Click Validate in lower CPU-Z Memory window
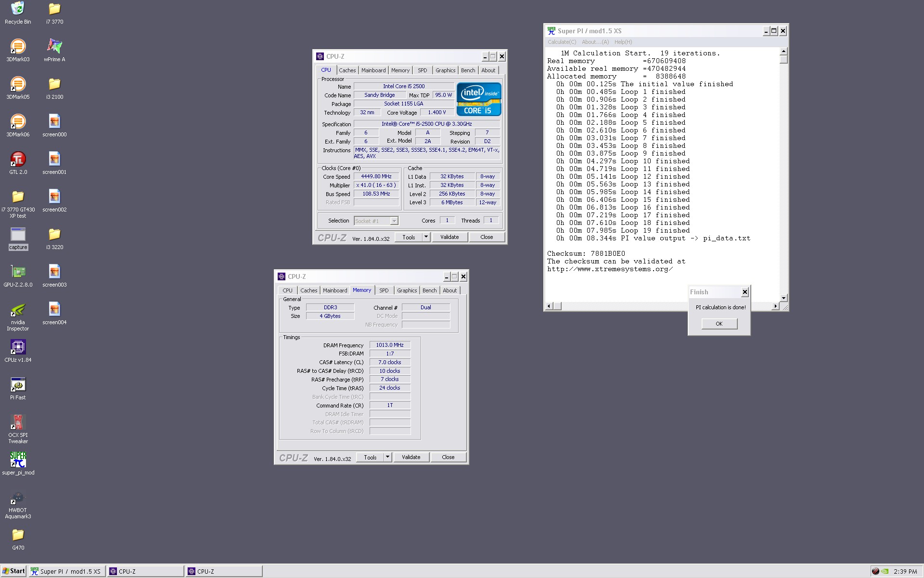 click(411, 457)
